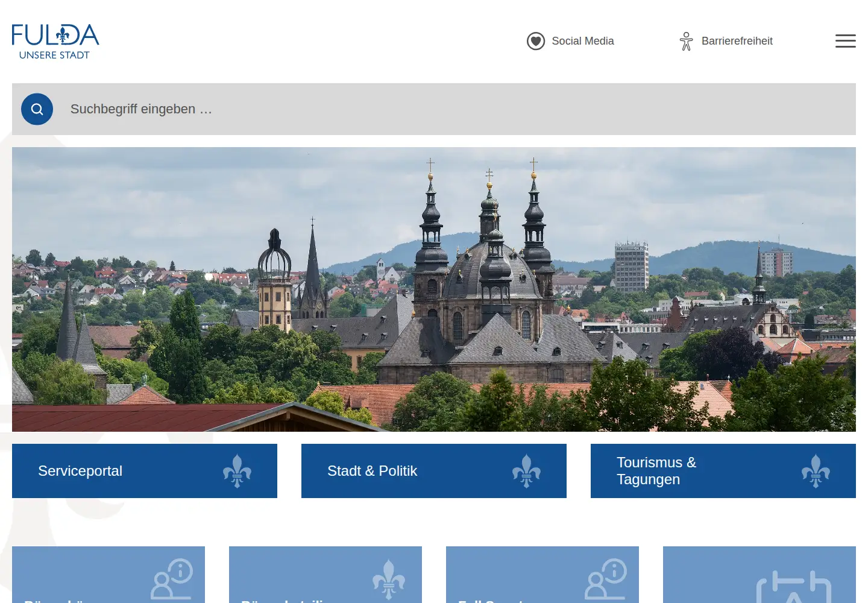Click the Barrierefreiheit accessibility figure icon
This screenshot has height=603, width=868.
[686, 41]
